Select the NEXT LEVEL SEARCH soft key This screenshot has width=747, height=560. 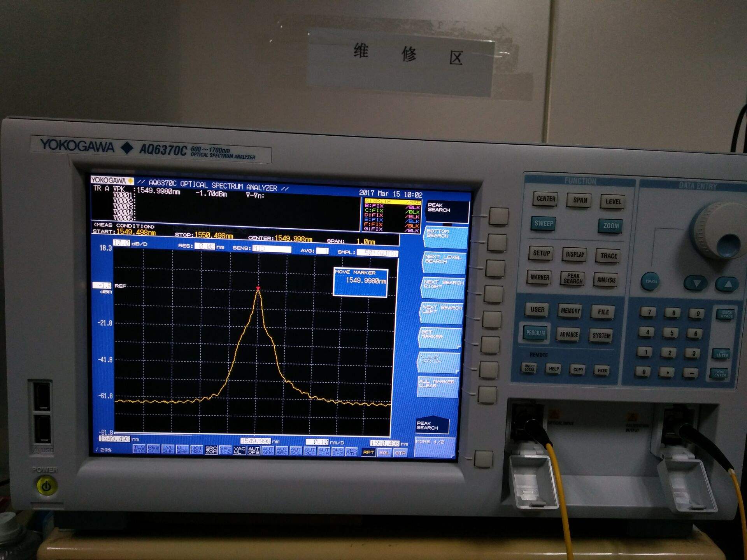[444, 262]
